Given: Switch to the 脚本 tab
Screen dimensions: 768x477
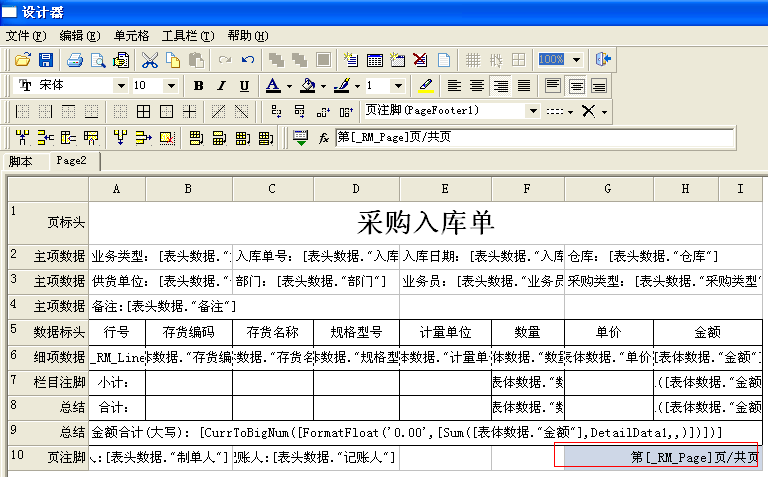Looking at the screenshot, I should pos(21,162).
